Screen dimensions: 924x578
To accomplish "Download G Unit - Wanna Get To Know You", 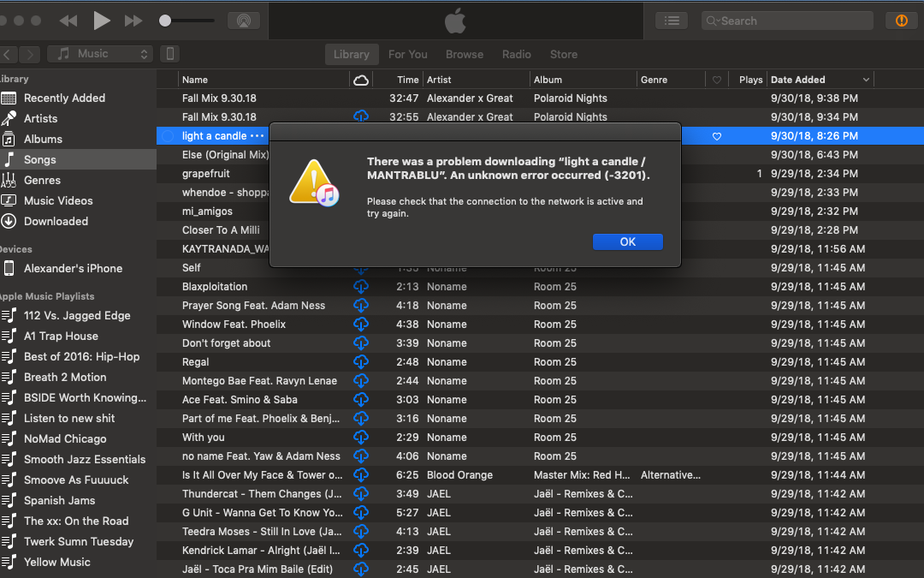I will pyautogui.click(x=361, y=513).
